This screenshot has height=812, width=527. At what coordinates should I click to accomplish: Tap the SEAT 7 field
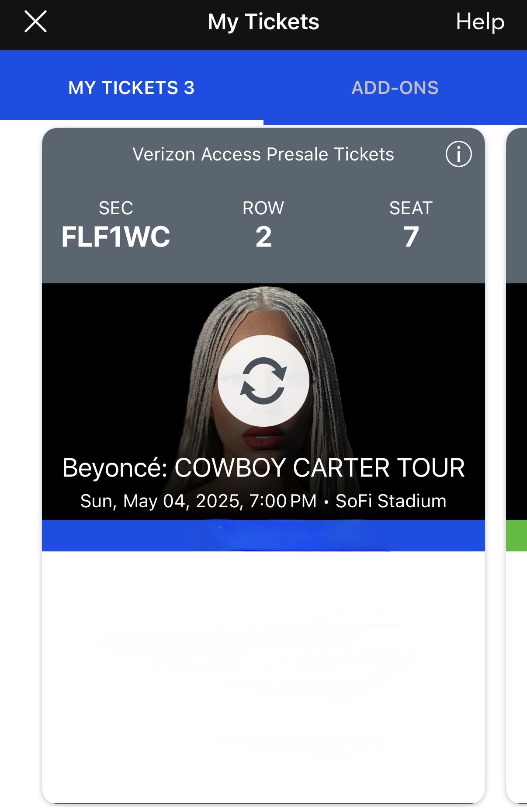[411, 227]
